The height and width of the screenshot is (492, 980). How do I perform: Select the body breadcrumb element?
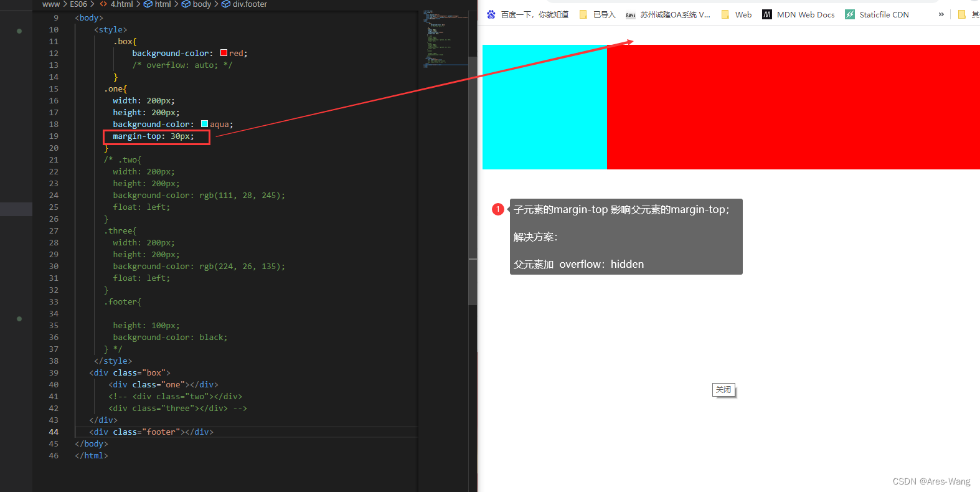click(197, 4)
